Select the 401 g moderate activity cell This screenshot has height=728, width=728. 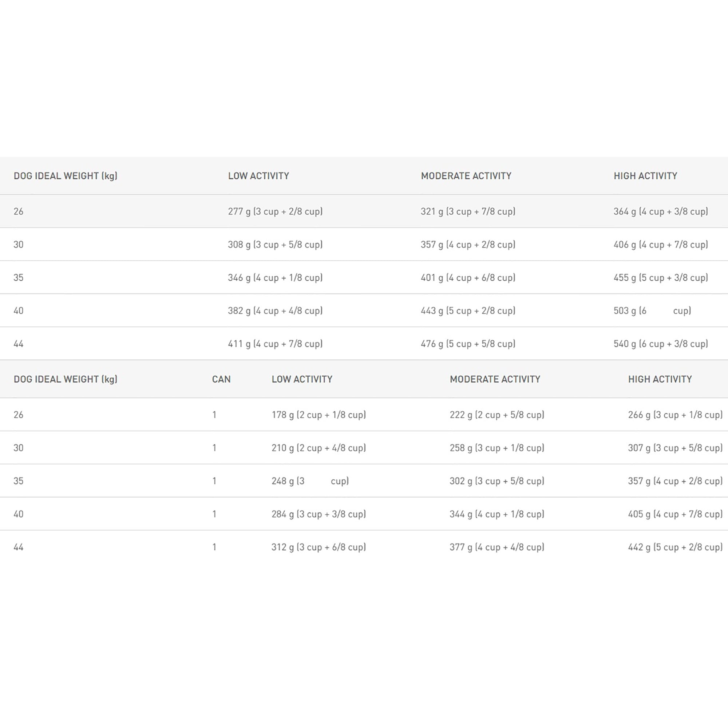point(468,278)
